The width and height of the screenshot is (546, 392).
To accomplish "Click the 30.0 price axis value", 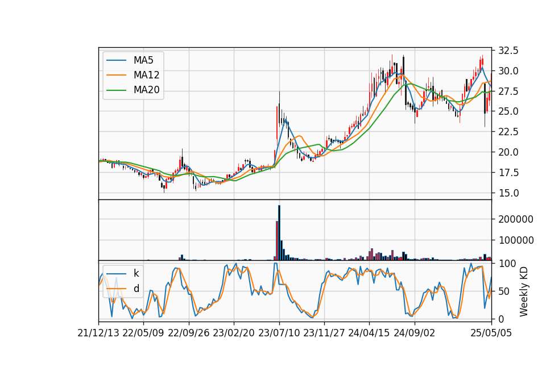I will [x=508, y=71].
